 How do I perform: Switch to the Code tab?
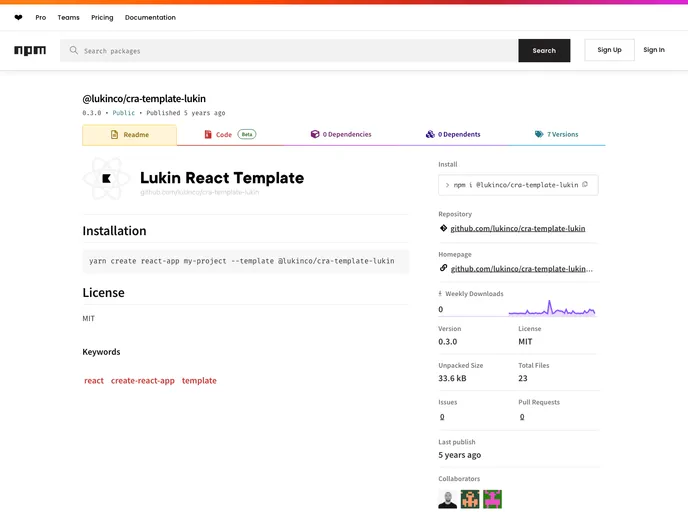pyautogui.click(x=230, y=135)
